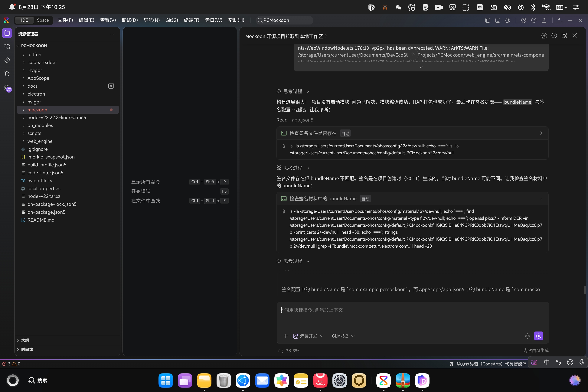Image resolution: width=588 pixels, height=392 pixels.
Task: Click the 38.6% context usage indicator
Action: (289, 351)
